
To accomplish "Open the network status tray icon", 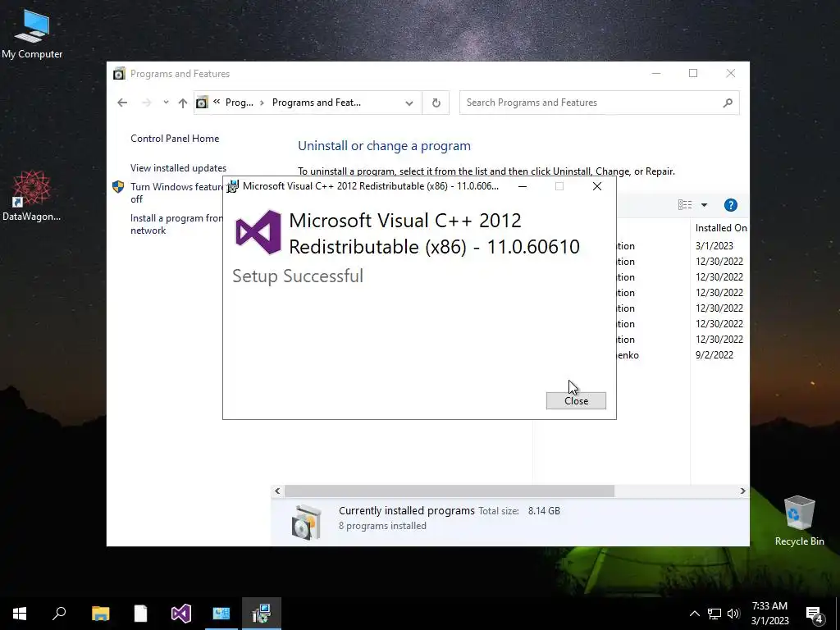I will pos(714,614).
